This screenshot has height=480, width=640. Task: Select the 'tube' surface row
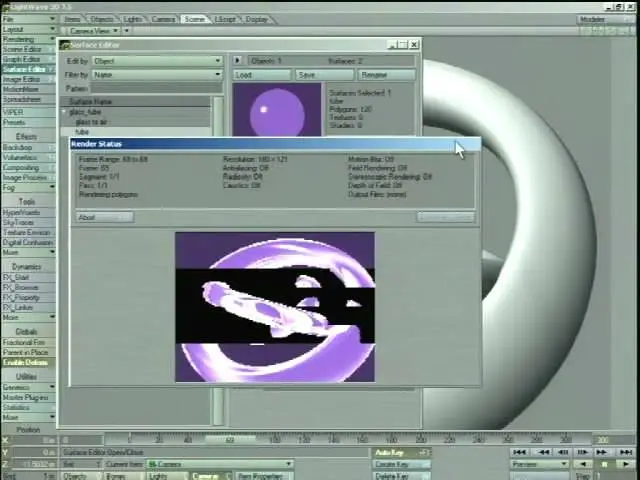(x=136, y=131)
